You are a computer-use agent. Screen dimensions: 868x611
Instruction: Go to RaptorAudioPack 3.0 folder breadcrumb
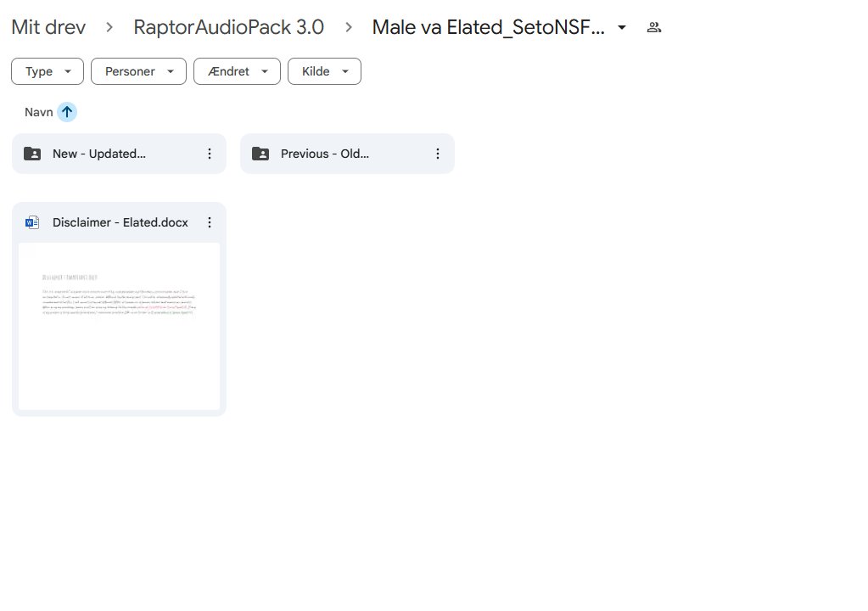pyautogui.click(x=228, y=27)
